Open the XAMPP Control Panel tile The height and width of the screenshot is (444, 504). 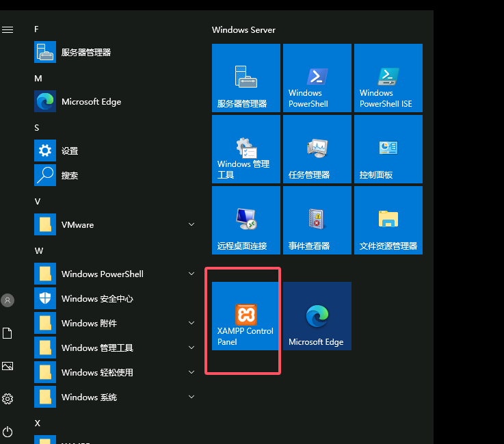coord(246,316)
